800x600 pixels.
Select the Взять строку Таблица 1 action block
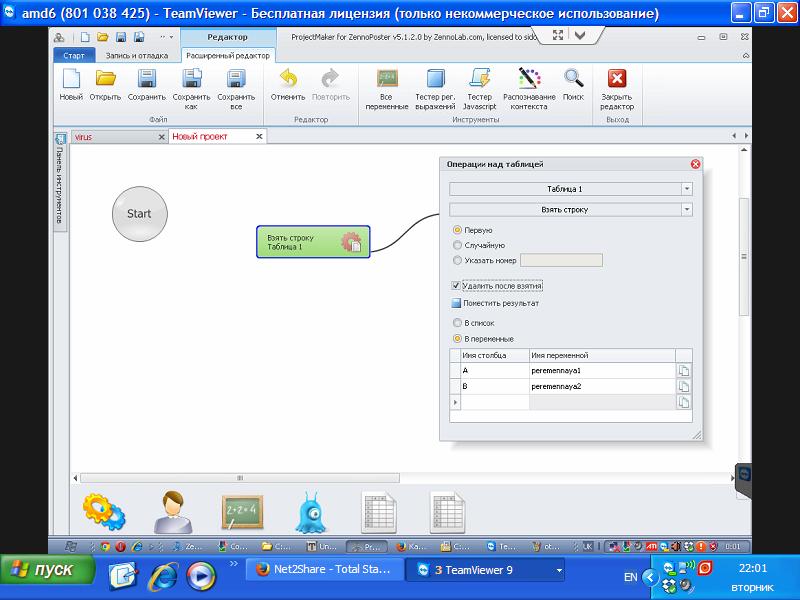(x=313, y=242)
